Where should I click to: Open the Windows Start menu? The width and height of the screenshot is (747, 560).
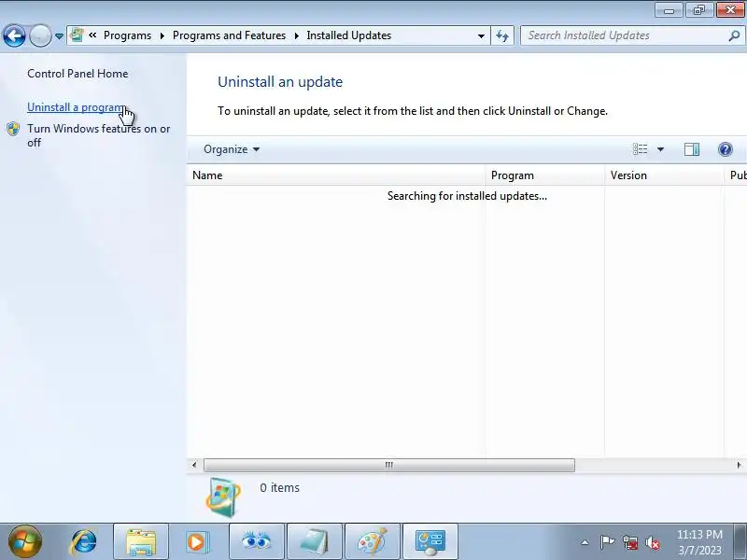(25, 541)
